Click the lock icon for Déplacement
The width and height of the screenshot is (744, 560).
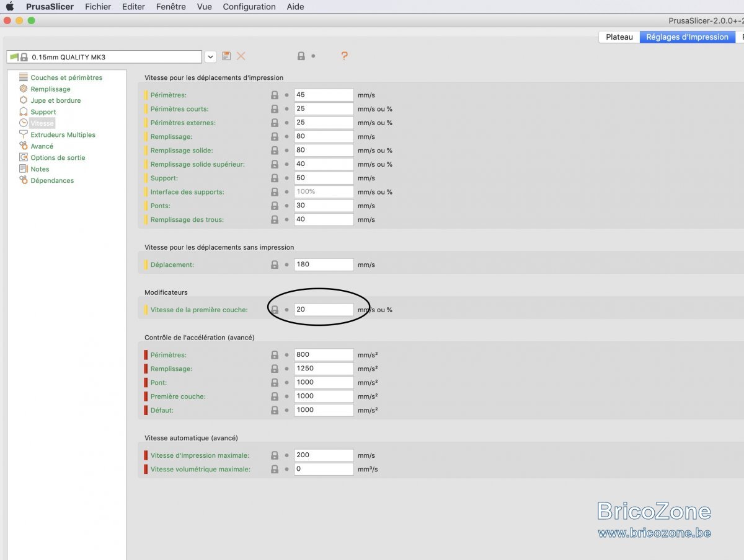(275, 265)
